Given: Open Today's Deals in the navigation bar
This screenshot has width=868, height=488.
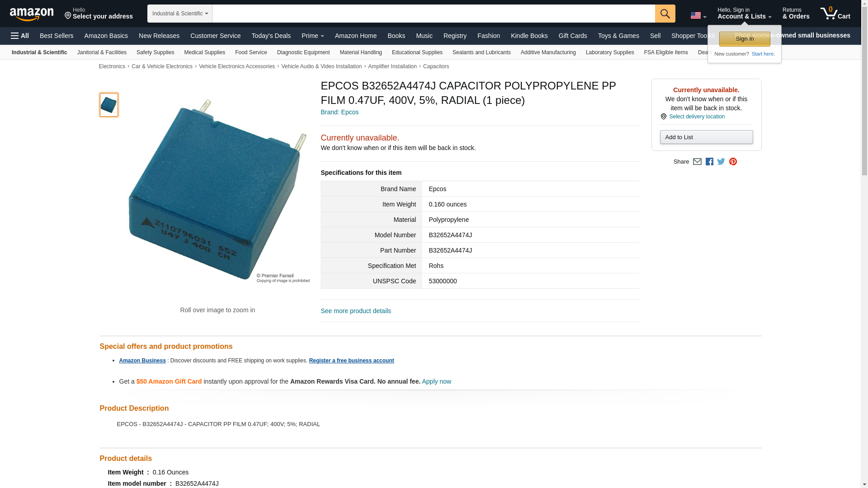Looking at the screenshot, I should click(x=271, y=36).
